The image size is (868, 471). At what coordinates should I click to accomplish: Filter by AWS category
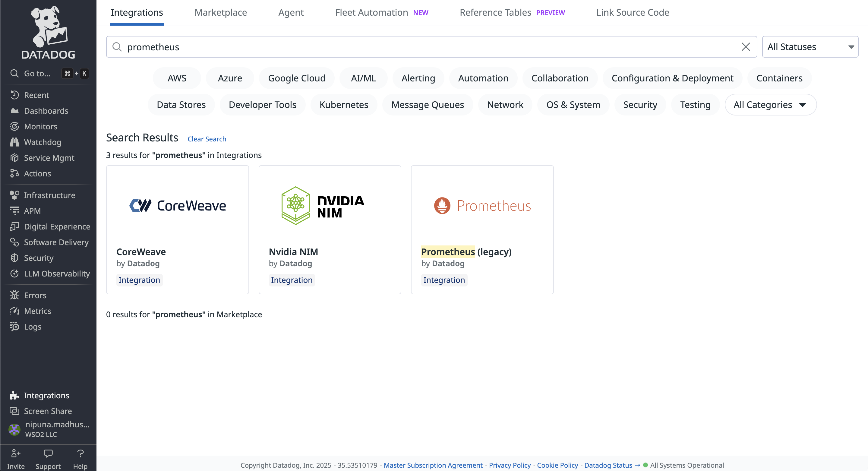click(177, 78)
